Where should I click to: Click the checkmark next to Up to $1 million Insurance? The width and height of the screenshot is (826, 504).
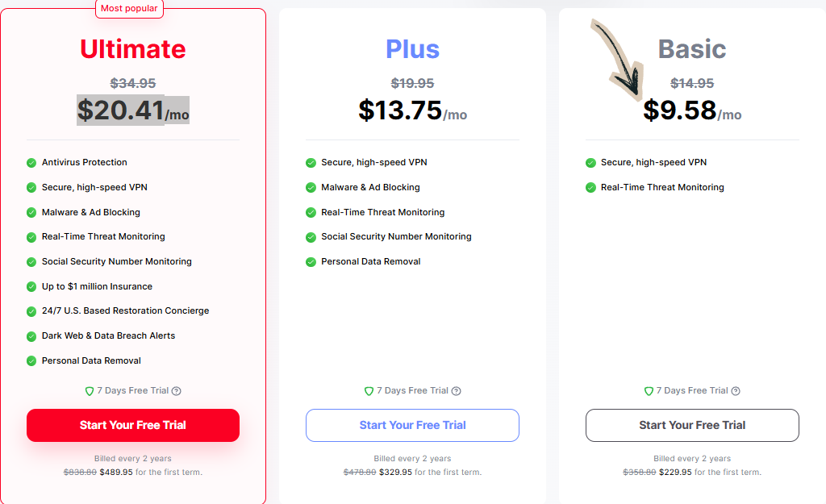31,286
